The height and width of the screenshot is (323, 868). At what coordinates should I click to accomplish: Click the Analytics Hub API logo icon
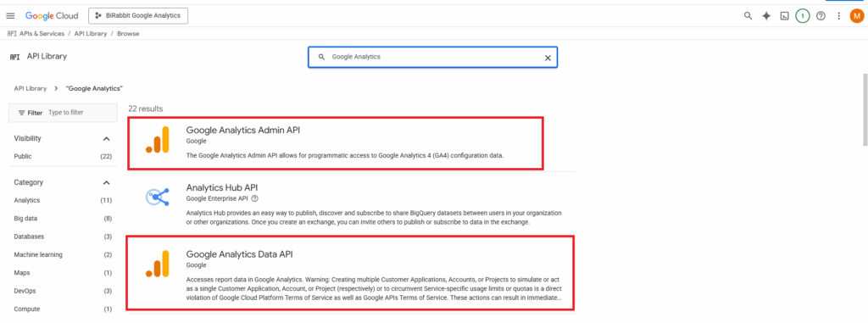tap(157, 197)
